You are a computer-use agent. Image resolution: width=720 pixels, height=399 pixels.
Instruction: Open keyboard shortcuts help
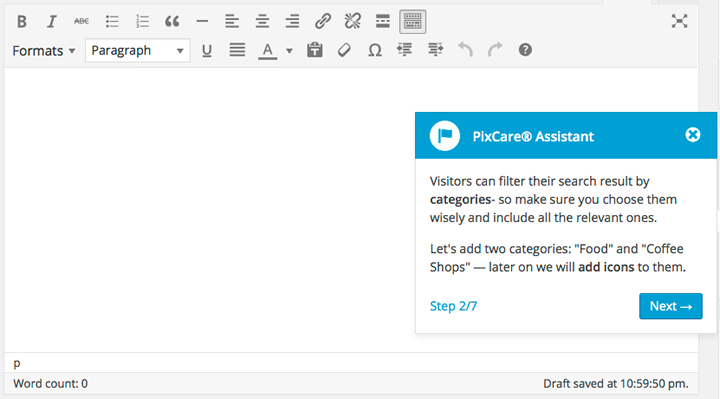[x=525, y=50]
